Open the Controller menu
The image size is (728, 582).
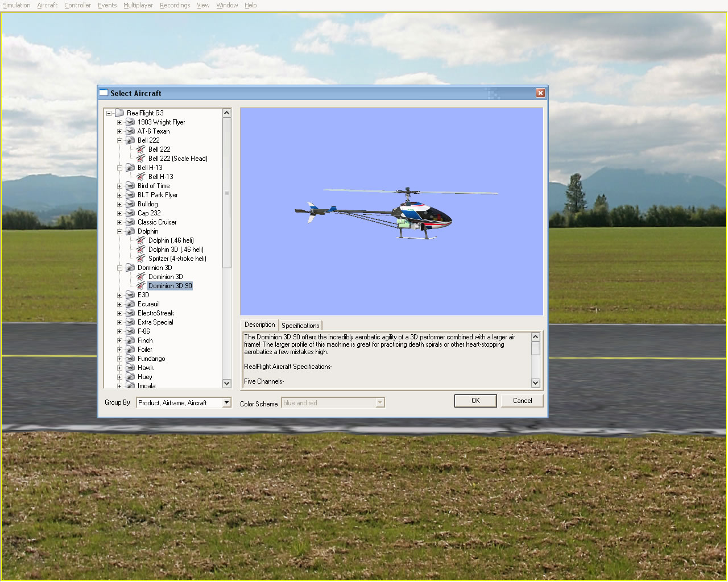coord(77,5)
